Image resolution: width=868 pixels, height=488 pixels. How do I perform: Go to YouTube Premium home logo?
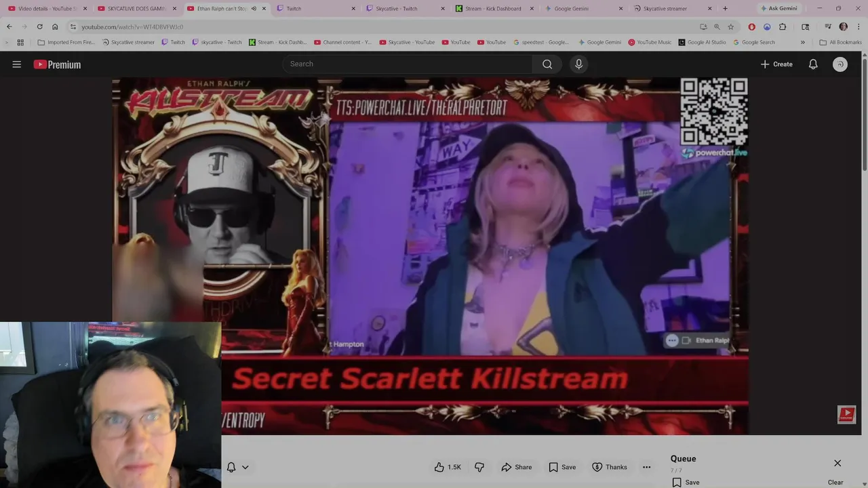pos(57,64)
